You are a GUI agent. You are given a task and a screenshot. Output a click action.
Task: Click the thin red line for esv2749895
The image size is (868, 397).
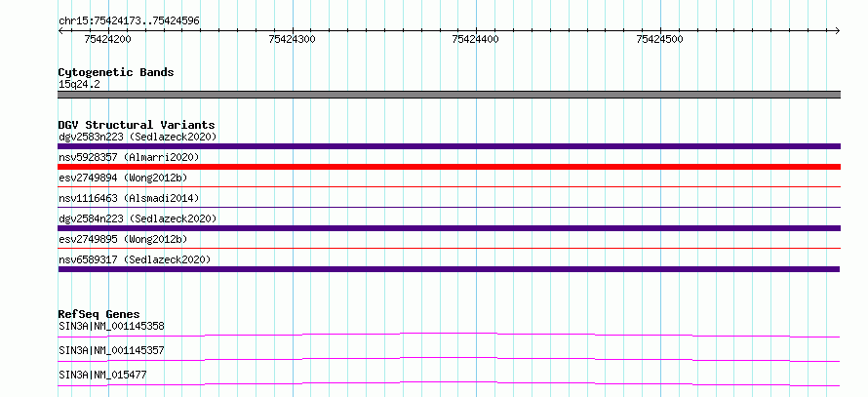tap(449, 249)
